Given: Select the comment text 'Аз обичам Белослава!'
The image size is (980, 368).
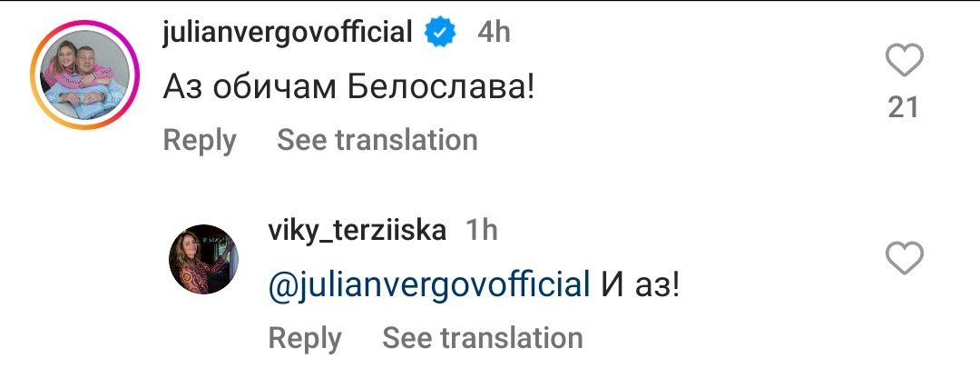Looking at the screenshot, I should pyautogui.click(x=348, y=87).
